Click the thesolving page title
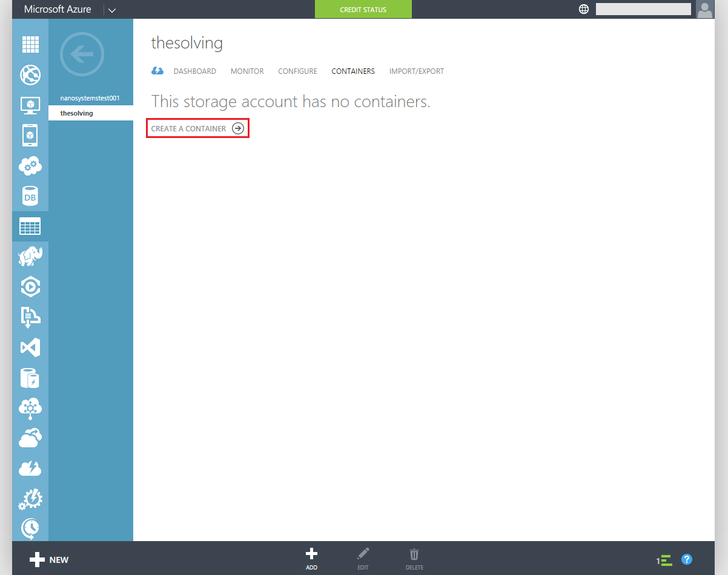The height and width of the screenshot is (575, 728). coord(187,43)
